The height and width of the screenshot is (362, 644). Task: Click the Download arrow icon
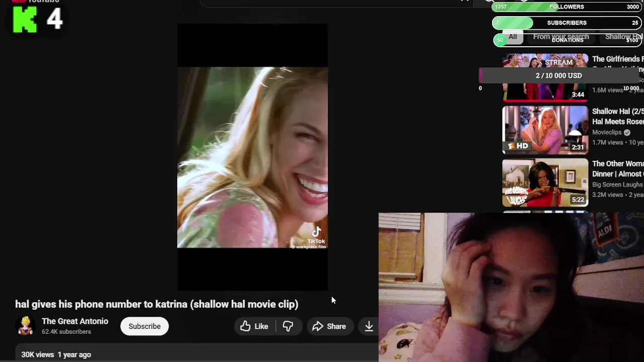pyautogui.click(x=369, y=326)
